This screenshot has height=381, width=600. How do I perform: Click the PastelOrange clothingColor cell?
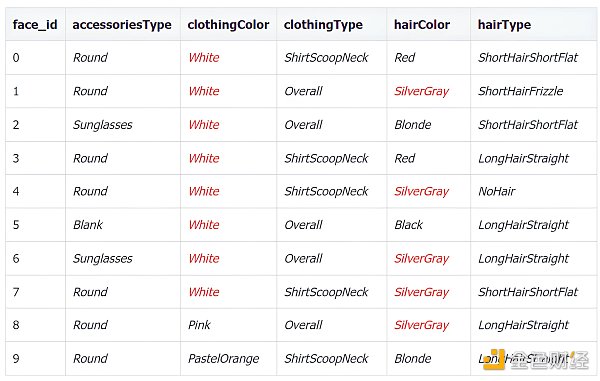click(223, 359)
